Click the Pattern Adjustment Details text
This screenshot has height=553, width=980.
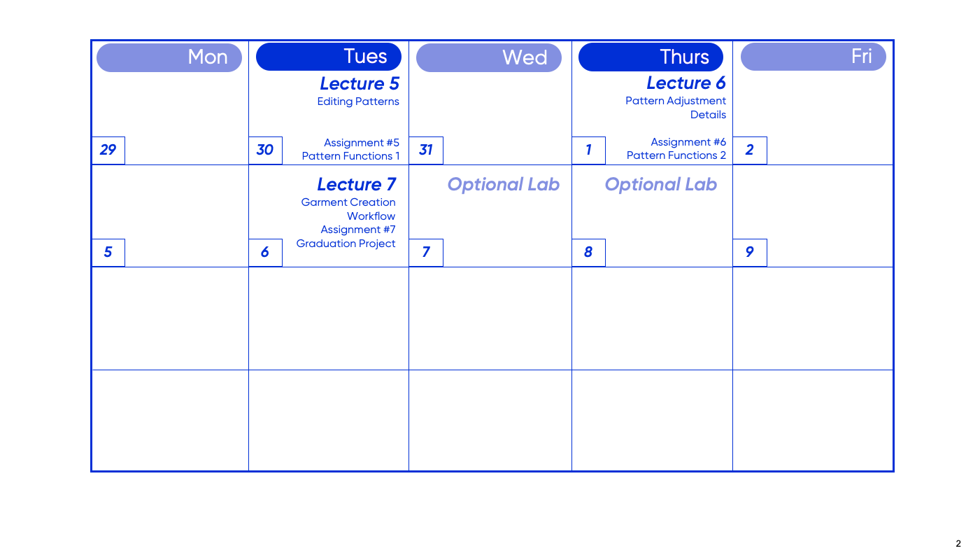(676, 108)
